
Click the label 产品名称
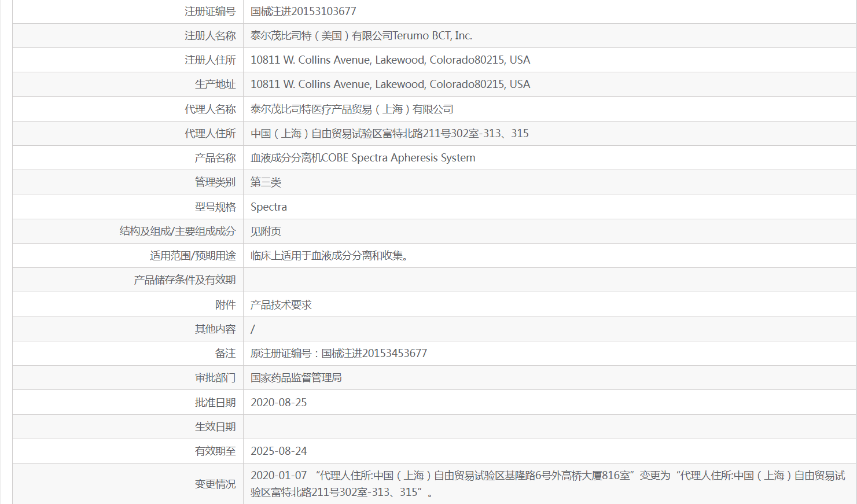click(215, 157)
